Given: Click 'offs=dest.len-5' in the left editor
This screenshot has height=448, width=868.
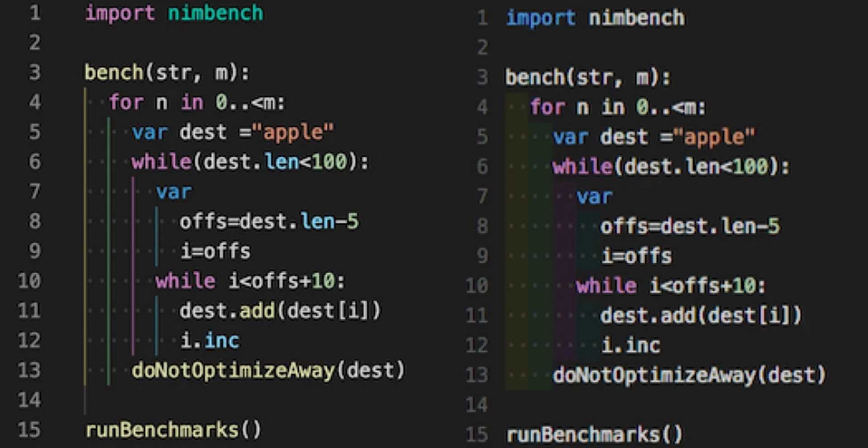Looking at the screenshot, I should click(269, 222).
